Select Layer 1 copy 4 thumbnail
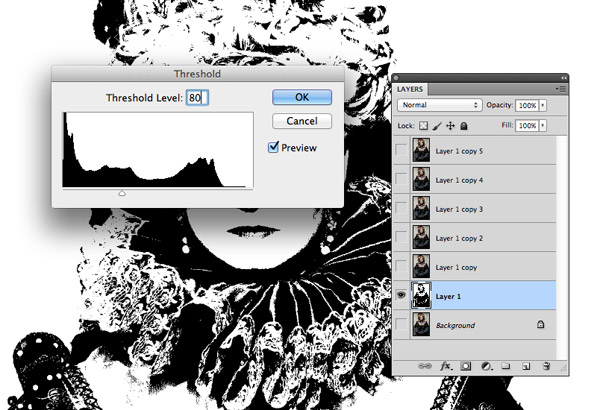 [421, 179]
